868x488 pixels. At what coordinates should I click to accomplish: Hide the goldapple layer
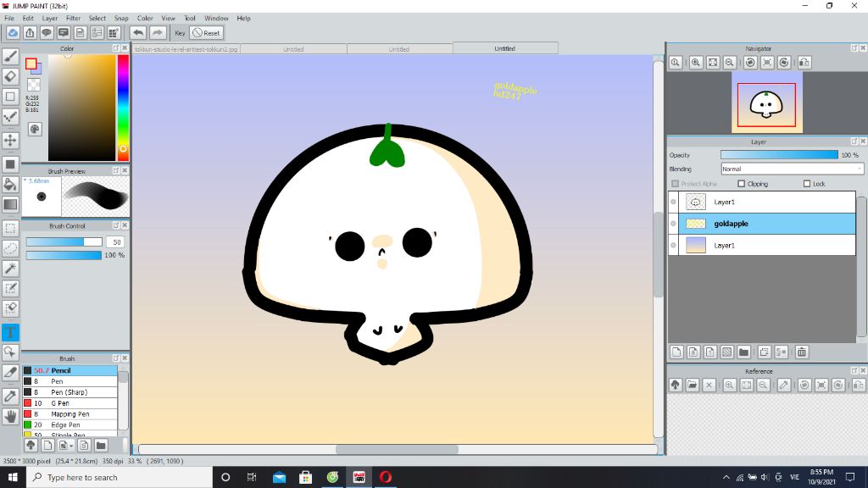(x=673, y=224)
